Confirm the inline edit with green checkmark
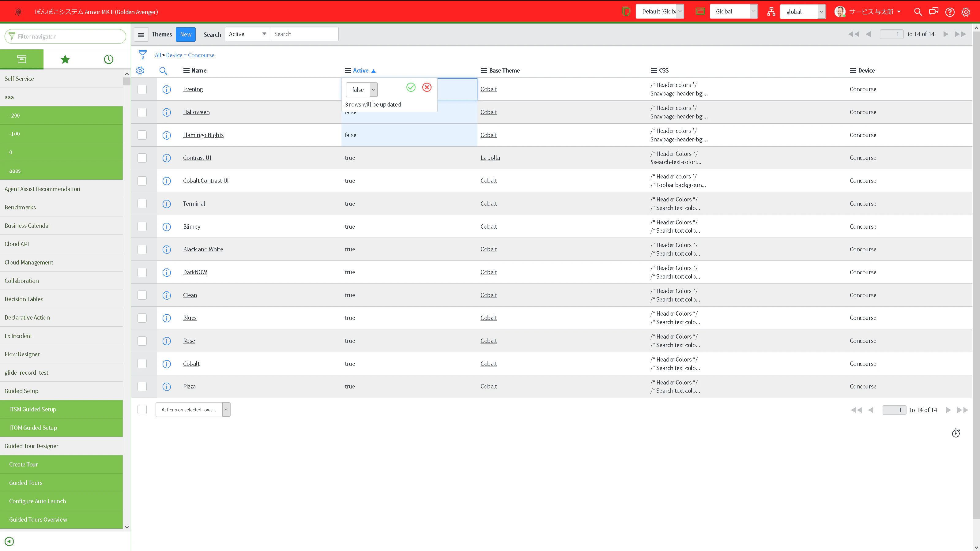Screen dimensions: 980x551 point(411,88)
